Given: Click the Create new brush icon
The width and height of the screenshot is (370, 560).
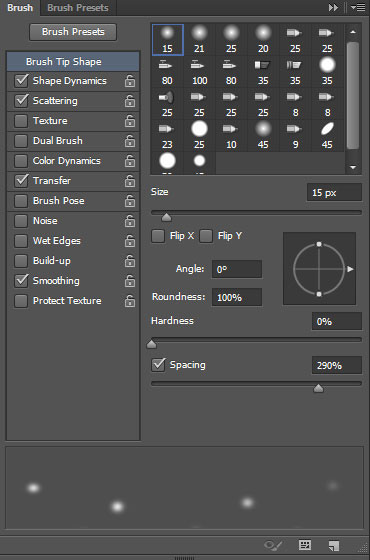Looking at the screenshot, I should [x=334, y=545].
